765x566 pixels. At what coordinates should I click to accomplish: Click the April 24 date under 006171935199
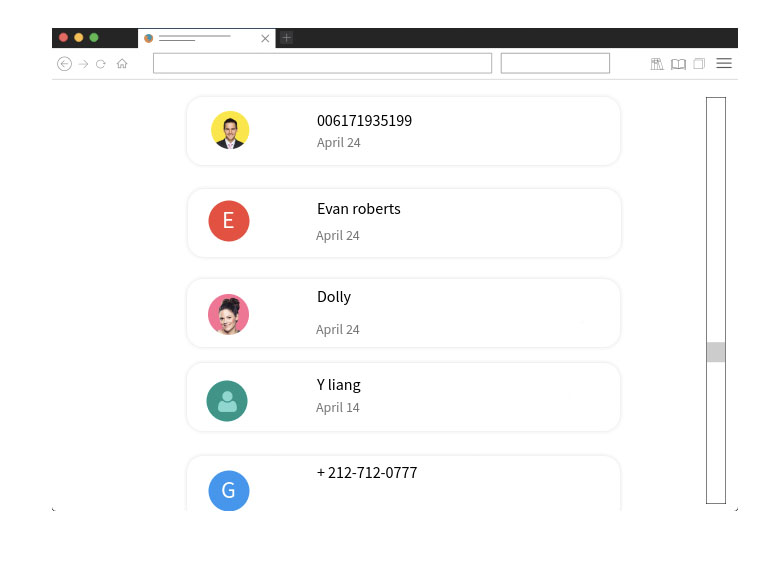[x=339, y=142]
